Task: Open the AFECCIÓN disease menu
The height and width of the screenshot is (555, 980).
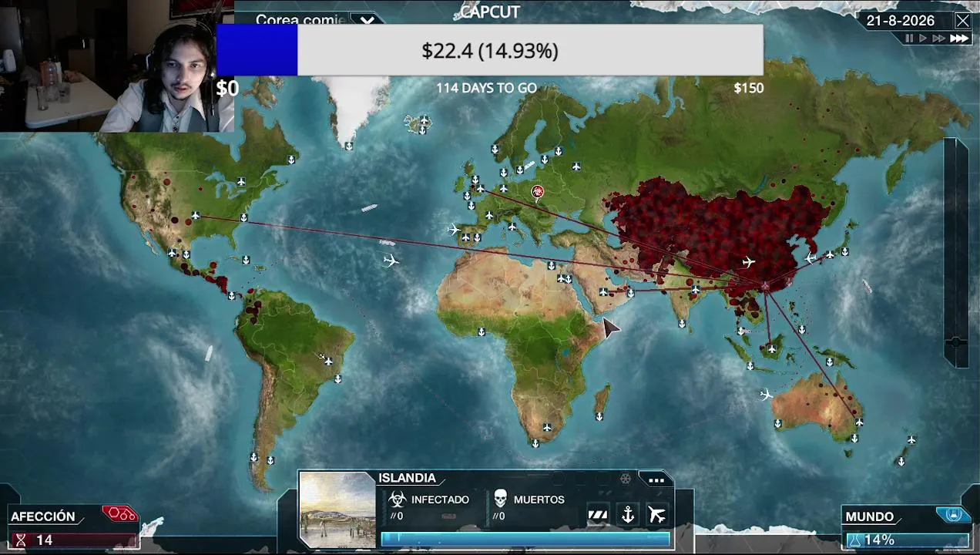Action: 43,516
